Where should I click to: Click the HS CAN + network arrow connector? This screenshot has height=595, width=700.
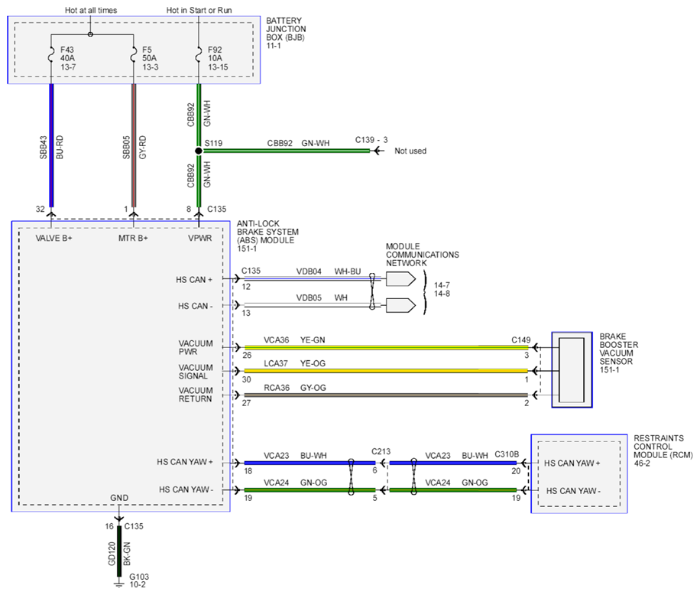pyautogui.click(x=400, y=280)
